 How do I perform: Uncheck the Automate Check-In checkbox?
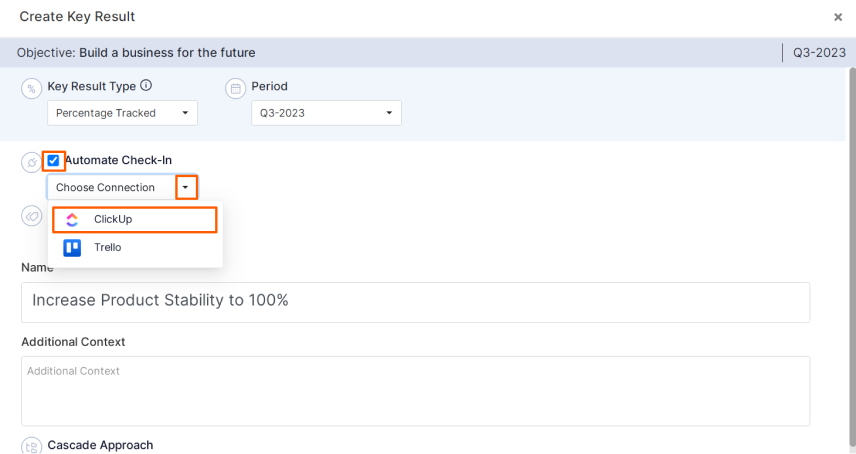point(53,160)
